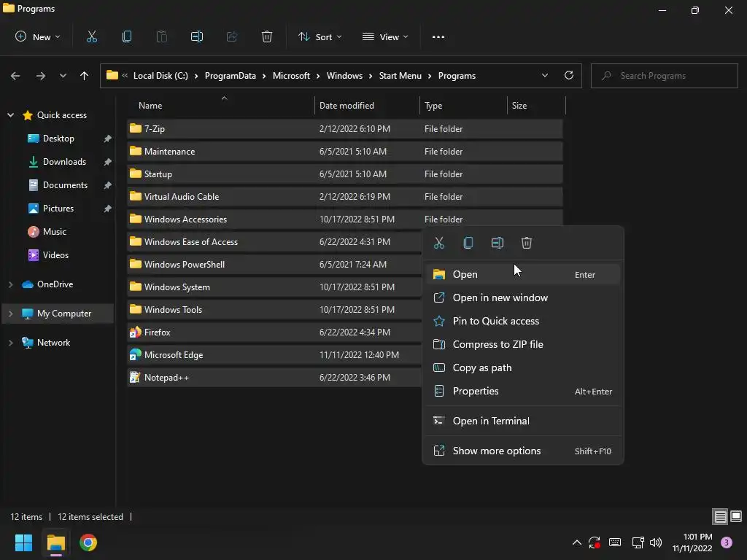
Task: Click the Cut icon in the toolbar
Action: (91, 36)
